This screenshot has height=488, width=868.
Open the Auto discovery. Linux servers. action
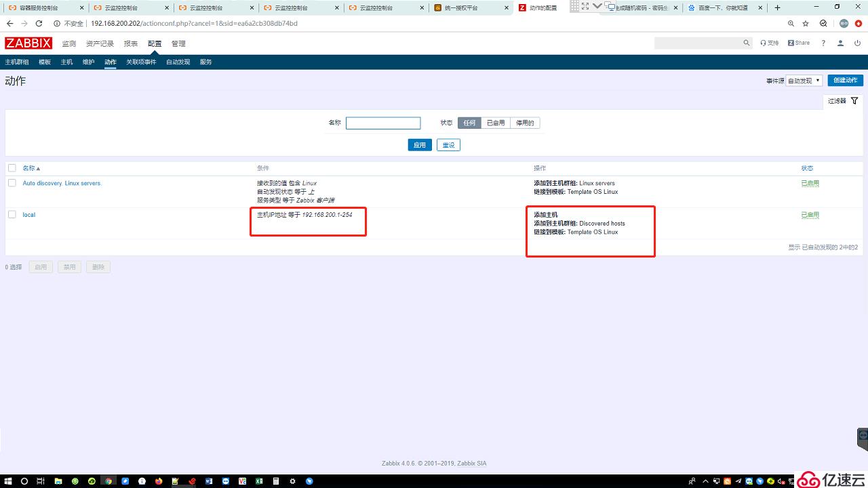[x=62, y=183]
